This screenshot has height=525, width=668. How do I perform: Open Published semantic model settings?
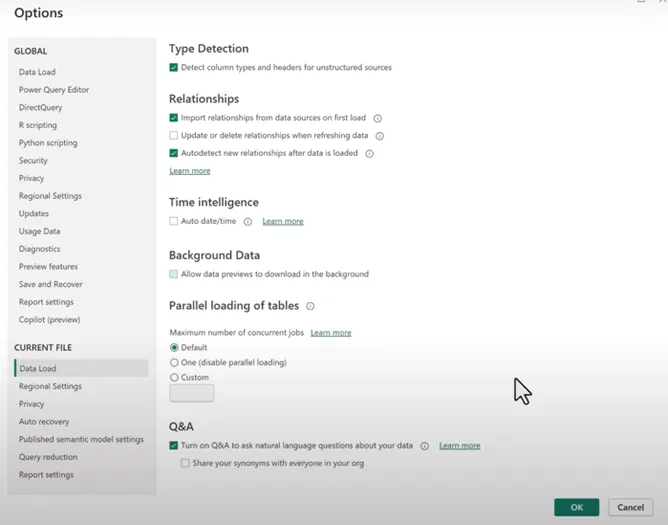pos(81,439)
